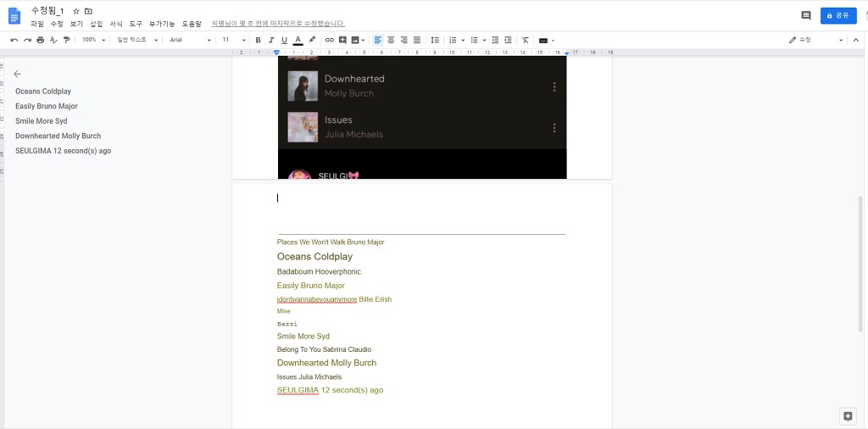Screen dimensions: 868x429
Task: Click the add comment icon
Action: [x=342, y=40]
